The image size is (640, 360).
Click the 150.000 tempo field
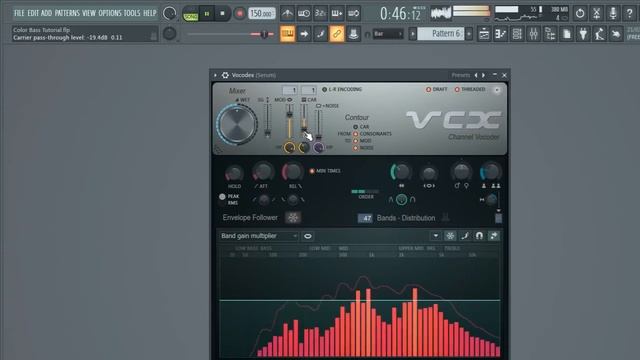[261, 13]
